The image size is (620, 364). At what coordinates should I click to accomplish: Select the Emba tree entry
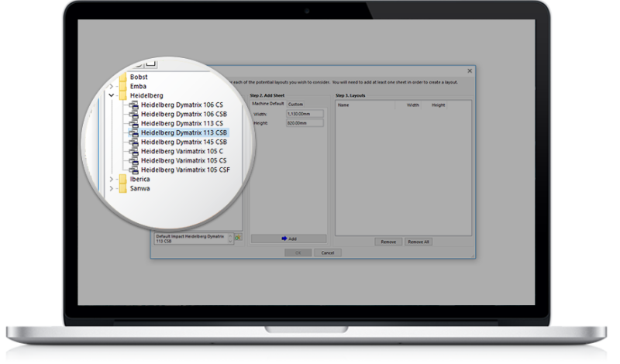(x=138, y=86)
